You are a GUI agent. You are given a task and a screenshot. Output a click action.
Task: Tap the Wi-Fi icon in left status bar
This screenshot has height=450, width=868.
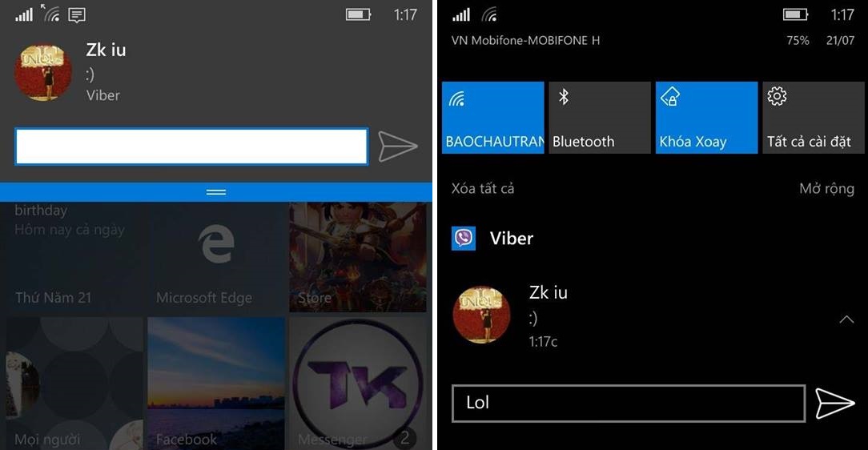(x=50, y=14)
